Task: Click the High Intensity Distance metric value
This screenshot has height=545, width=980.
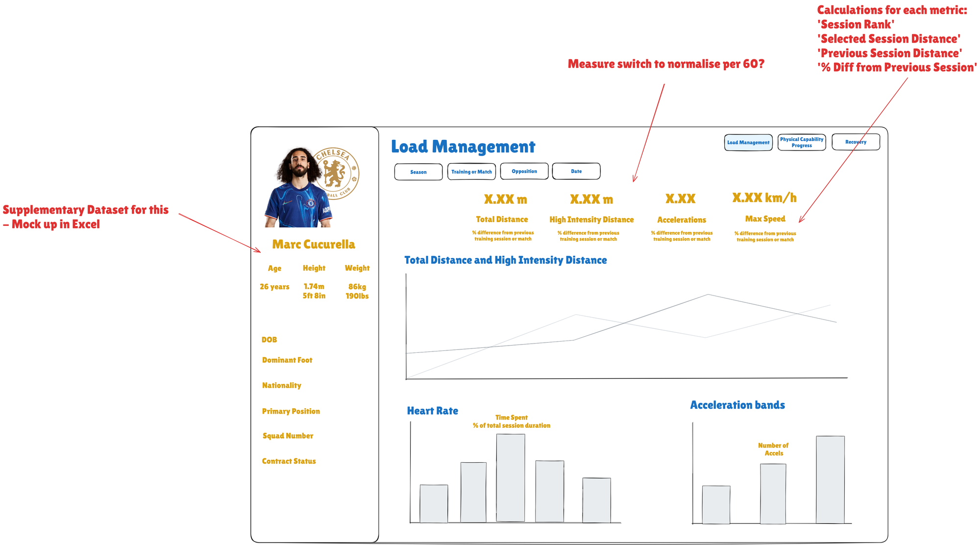Action: (591, 199)
